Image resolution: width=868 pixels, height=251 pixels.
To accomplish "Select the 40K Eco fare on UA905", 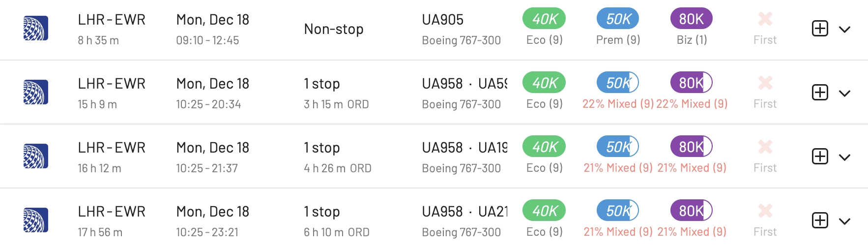I will 544,19.
